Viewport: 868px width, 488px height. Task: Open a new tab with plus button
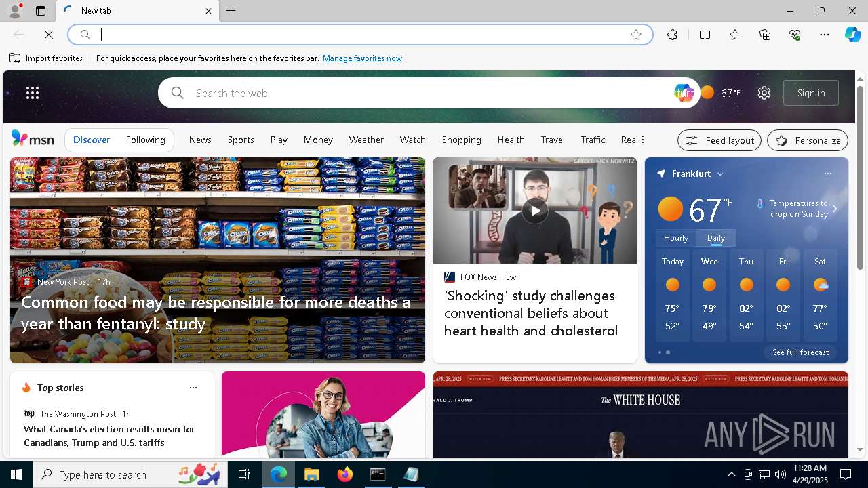(x=231, y=11)
